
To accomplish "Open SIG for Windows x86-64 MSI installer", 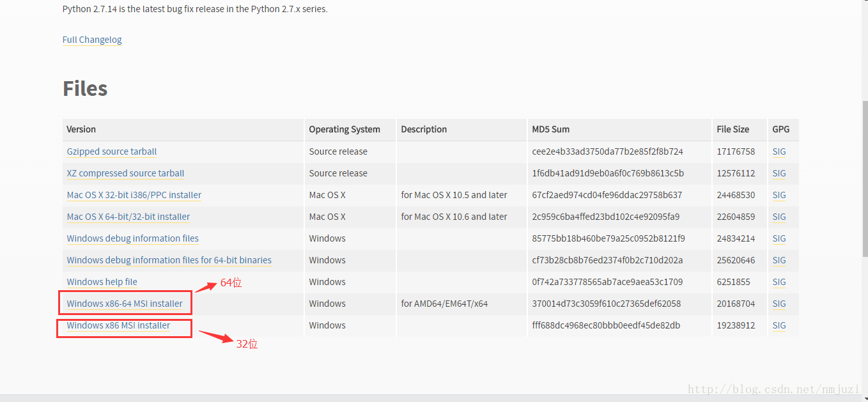I will (779, 304).
